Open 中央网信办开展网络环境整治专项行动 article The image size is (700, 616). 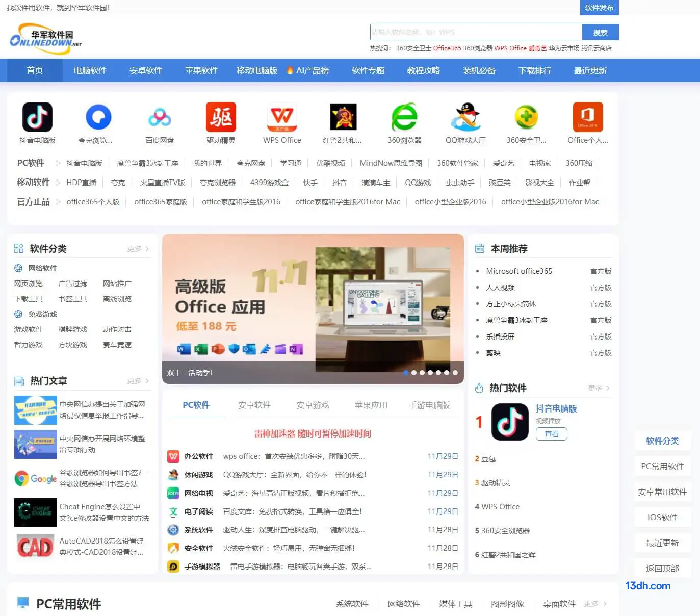point(102,444)
